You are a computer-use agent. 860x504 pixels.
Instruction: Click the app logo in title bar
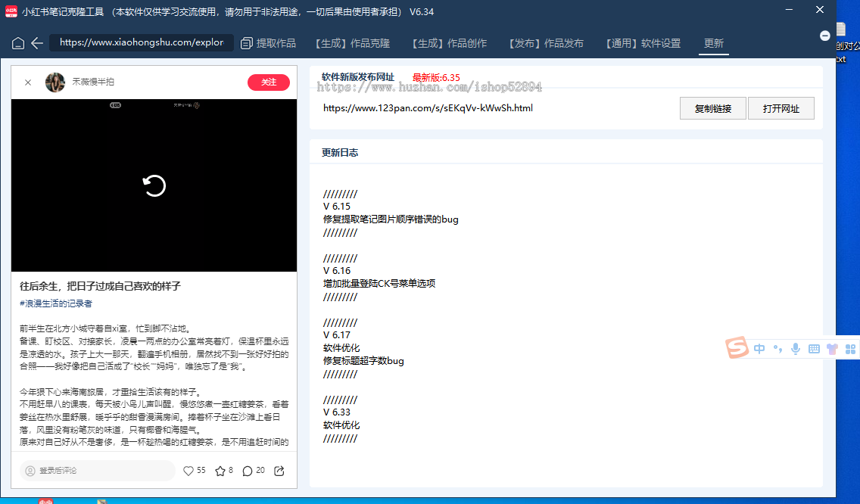11,11
